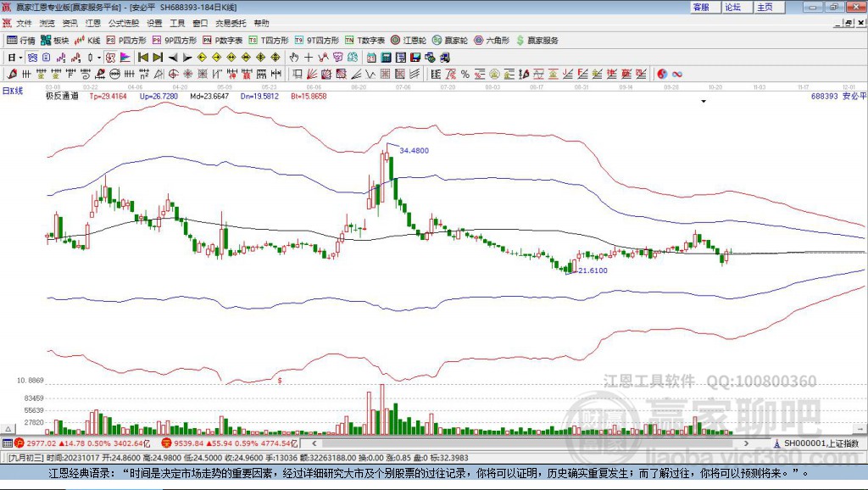Viewport: 868px width, 490px height.
Task: Toggle the crosshair cursor tool
Action: point(309,57)
